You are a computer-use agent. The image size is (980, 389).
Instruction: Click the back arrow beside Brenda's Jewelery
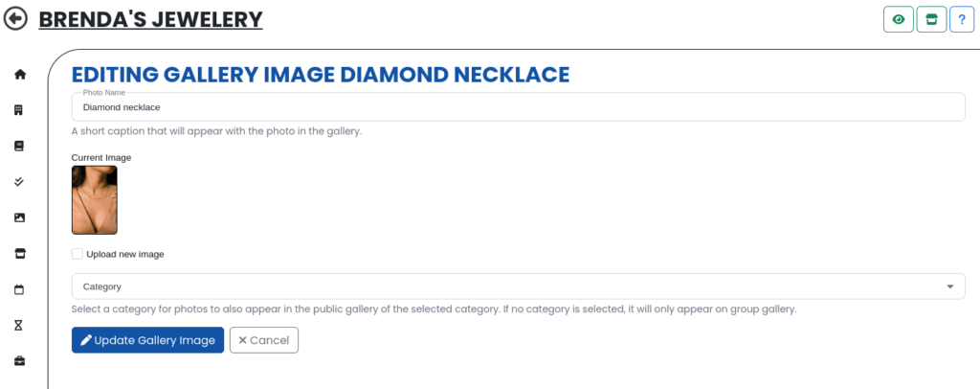point(16,18)
